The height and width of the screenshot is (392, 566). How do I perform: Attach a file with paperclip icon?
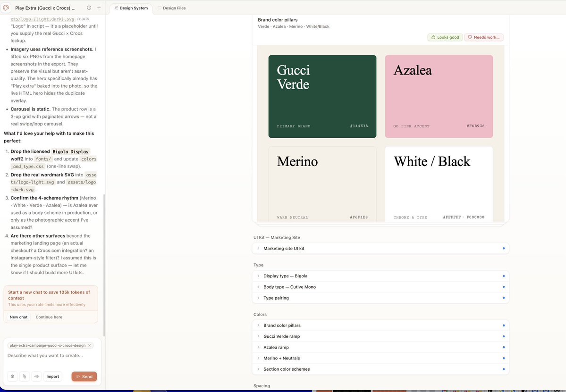point(25,376)
